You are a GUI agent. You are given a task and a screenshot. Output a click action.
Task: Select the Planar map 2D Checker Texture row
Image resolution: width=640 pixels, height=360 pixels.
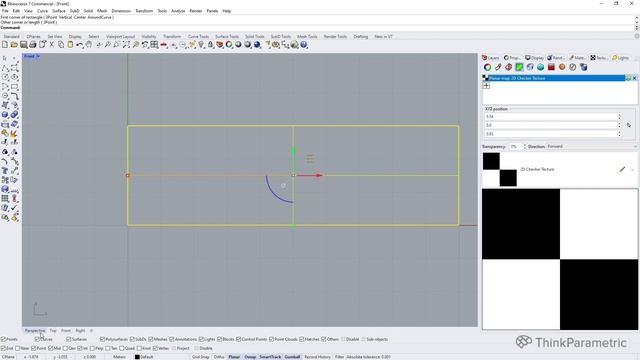click(x=553, y=78)
